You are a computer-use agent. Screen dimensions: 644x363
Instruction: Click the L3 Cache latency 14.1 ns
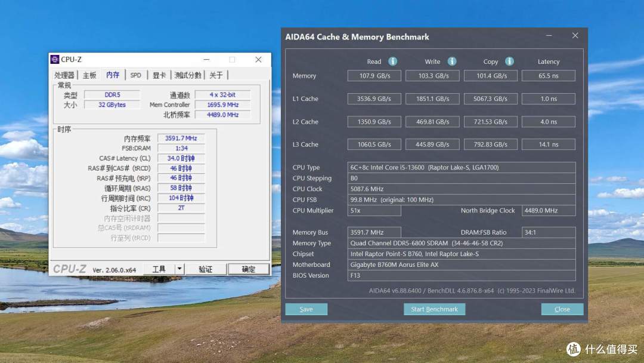coord(549,144)
